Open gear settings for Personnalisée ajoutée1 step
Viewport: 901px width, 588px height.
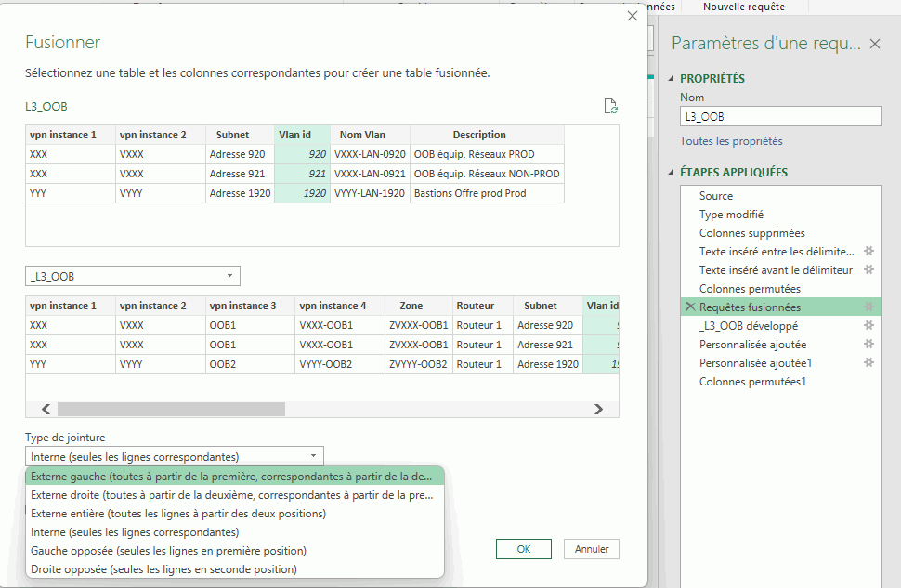(x=869, y=363)
